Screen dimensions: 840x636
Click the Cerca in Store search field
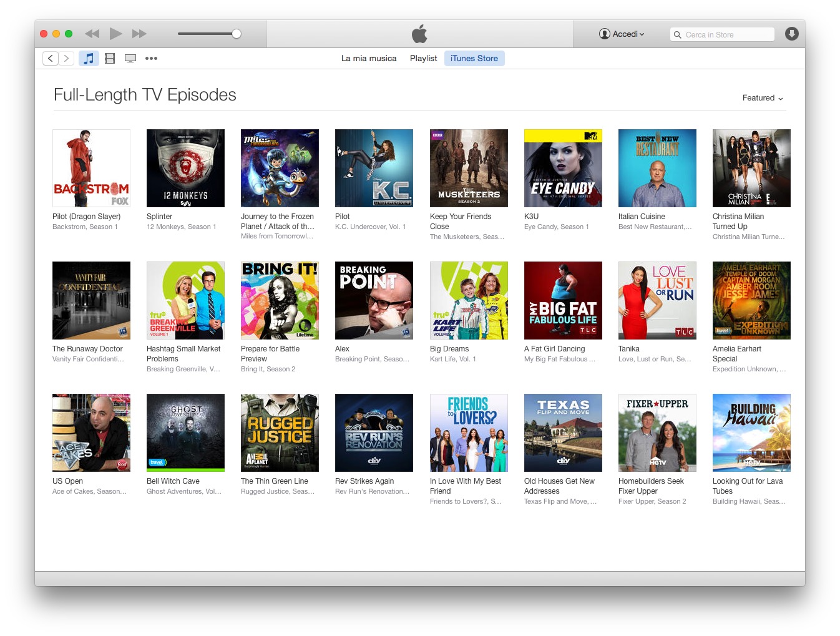[x=722, y=34]
